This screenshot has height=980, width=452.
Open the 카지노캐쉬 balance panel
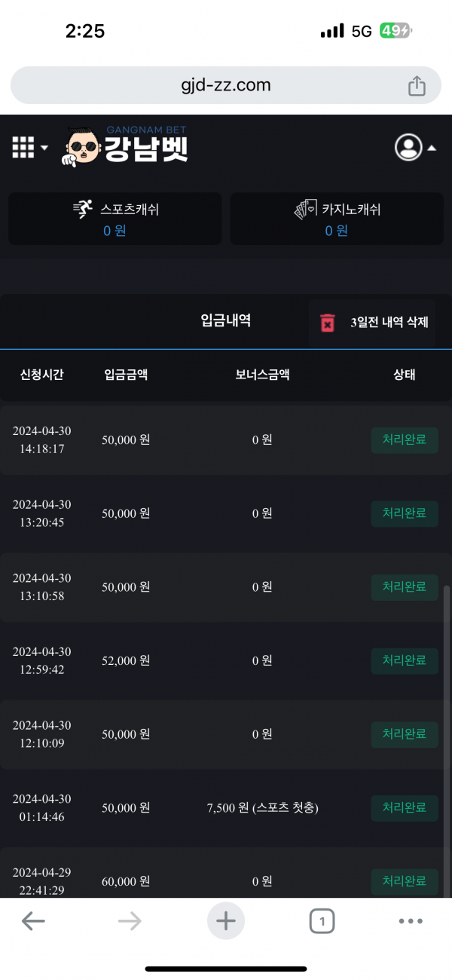pyautogui.click(x=336, y=219)
